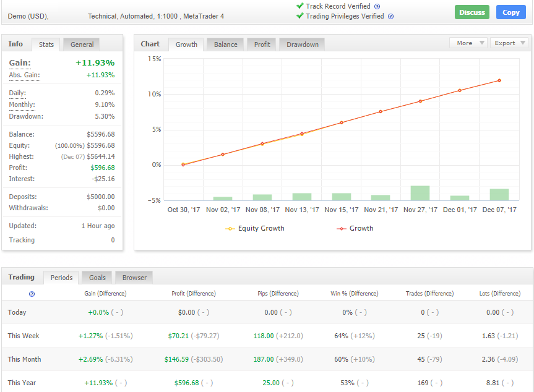The image size is (534, 392).
Task: Open the More dropdown above the chart
Action: [468, 43]
